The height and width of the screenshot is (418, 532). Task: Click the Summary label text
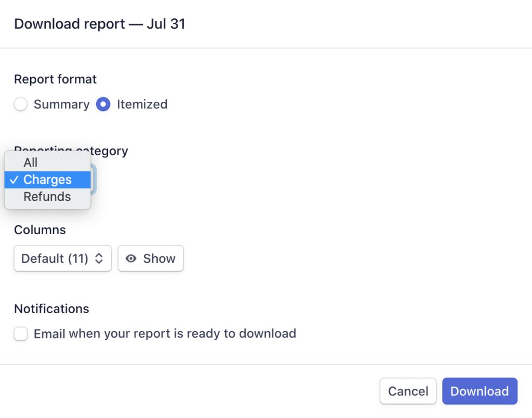tap(62, 104)
